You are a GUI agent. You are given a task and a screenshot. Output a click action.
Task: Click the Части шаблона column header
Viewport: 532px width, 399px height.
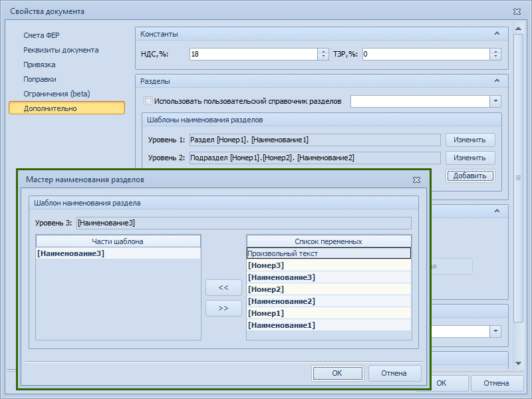click(118, 241)
